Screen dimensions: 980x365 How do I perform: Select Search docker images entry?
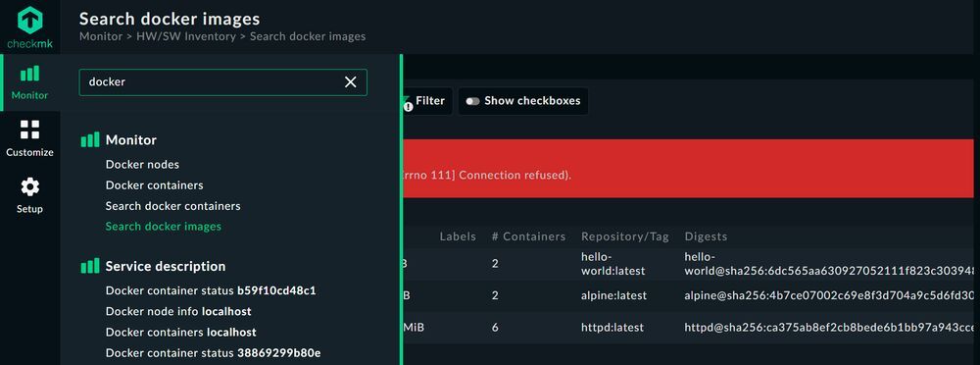tap(163, 227)
